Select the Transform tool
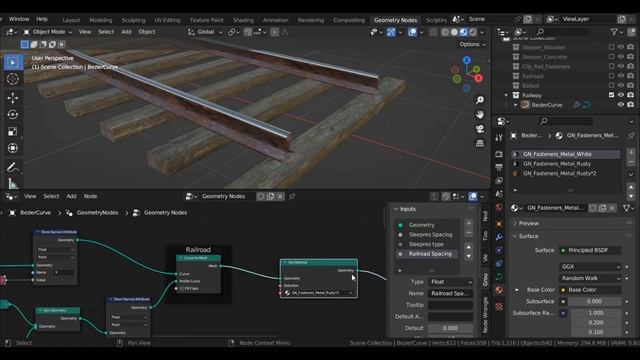Screen dimensions: 640x360 (13, 148)
